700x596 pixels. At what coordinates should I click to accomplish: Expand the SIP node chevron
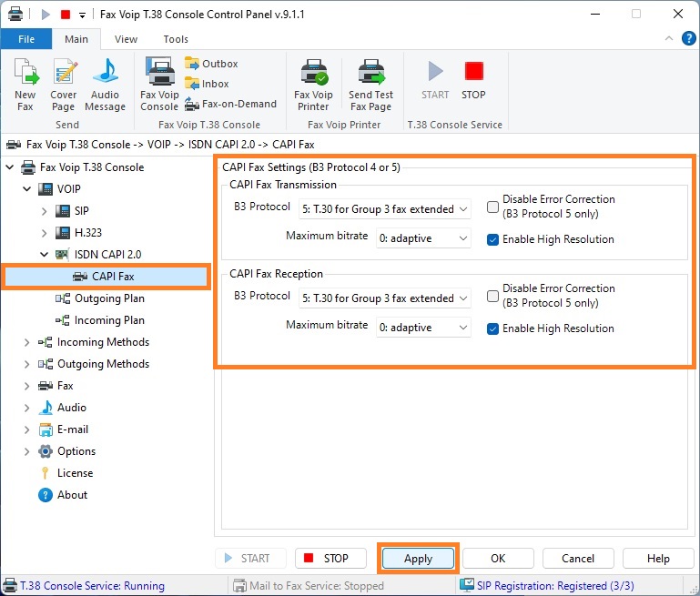tap(45, 211)
